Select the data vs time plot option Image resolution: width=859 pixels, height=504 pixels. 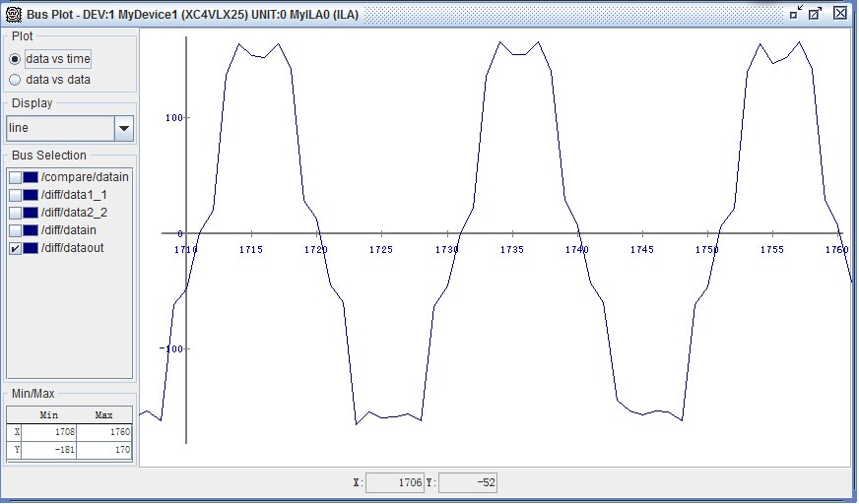15,58
